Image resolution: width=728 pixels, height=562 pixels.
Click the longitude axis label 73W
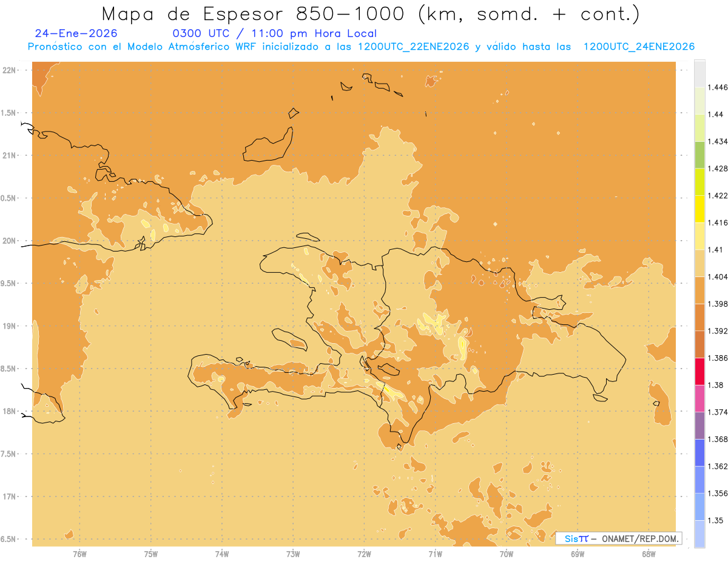(293, 554)
